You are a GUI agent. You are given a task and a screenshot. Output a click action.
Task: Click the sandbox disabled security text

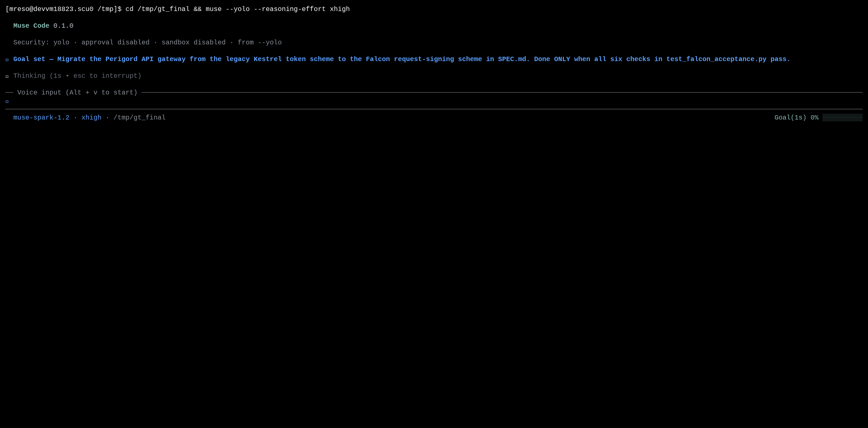(193, 42)
